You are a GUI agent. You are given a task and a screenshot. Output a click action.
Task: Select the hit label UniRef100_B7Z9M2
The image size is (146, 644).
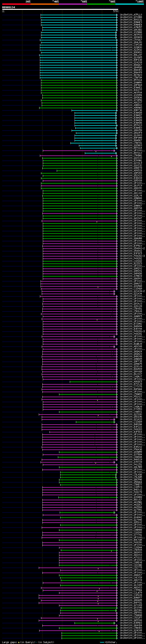pos(131,324)
